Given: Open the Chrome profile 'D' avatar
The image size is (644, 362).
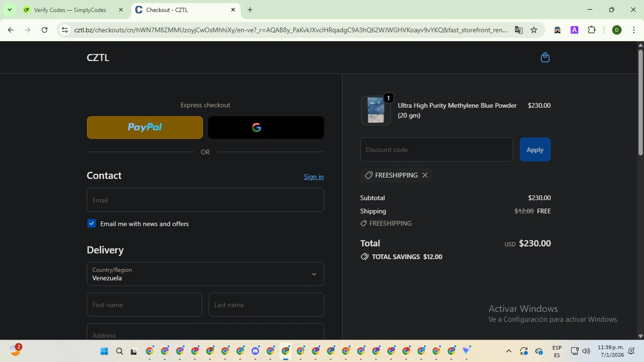Looking at the screenshot, I should pos(617,30).
